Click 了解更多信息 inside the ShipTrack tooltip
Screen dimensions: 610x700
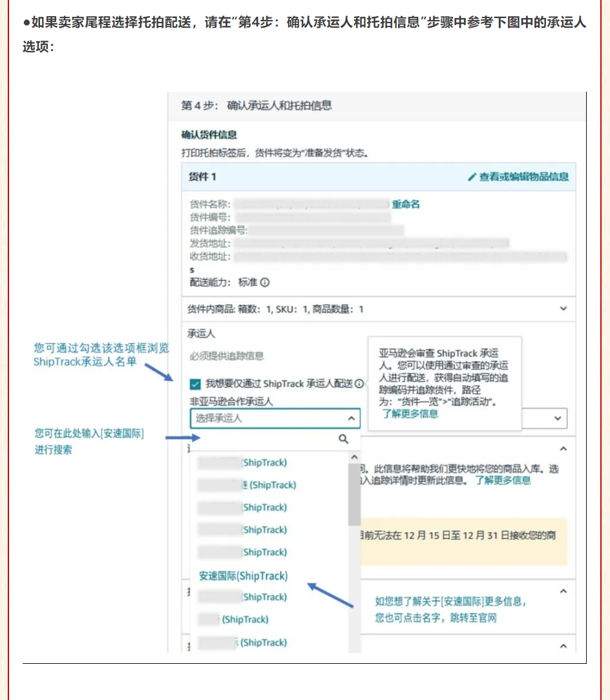tap(412, 414)
